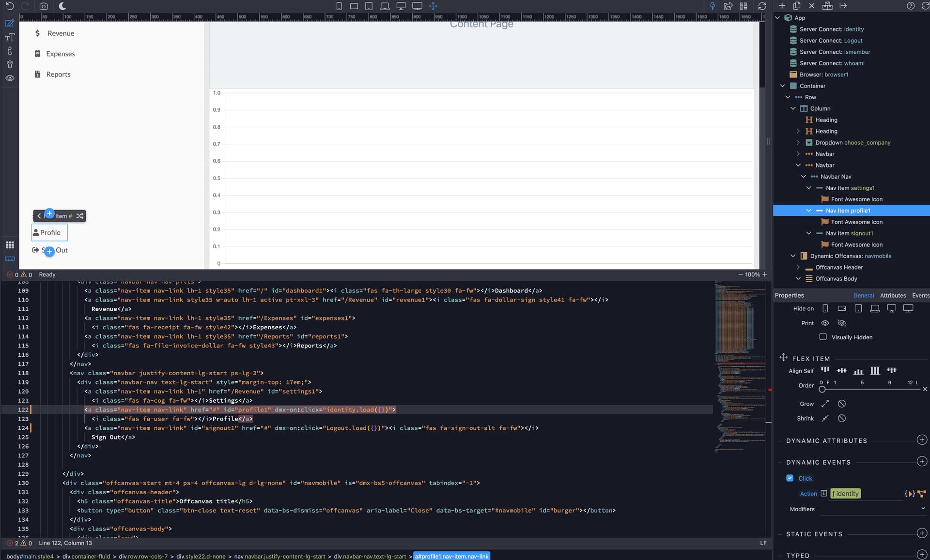Screen dimensions: 930x560
Task: Set Align Self to start
Action: (x=825, y=370)
